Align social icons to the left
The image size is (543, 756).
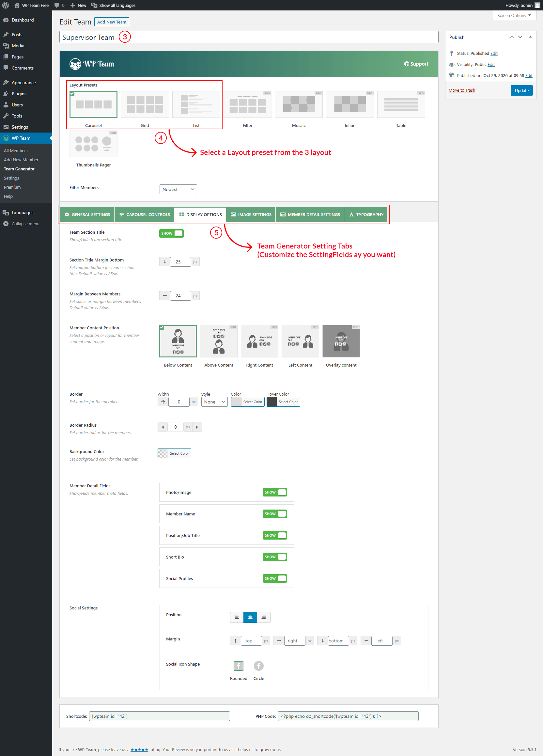click(x=237, y=617)
